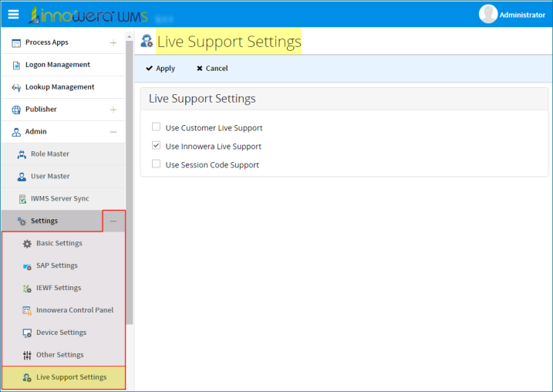The height and width of the screenshot is (392, 553).
Task: Uncheck Use Innowera Live Support
Action: point(156,145)
